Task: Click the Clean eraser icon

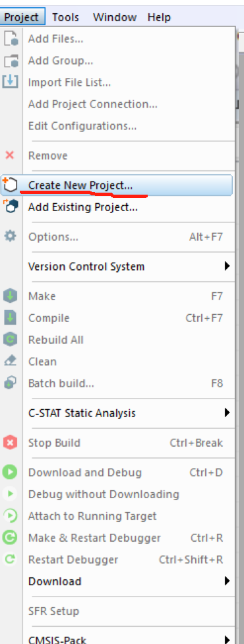Action: [10, 361]
